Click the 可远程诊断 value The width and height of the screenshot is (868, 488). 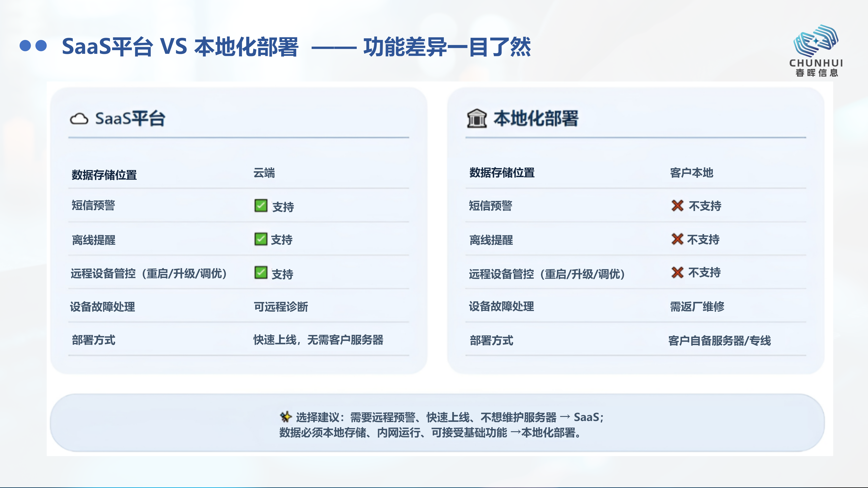click(x=281, y=307)
